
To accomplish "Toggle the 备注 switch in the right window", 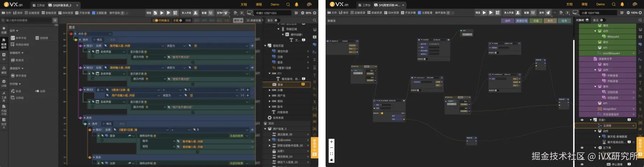I will [603, 20].
